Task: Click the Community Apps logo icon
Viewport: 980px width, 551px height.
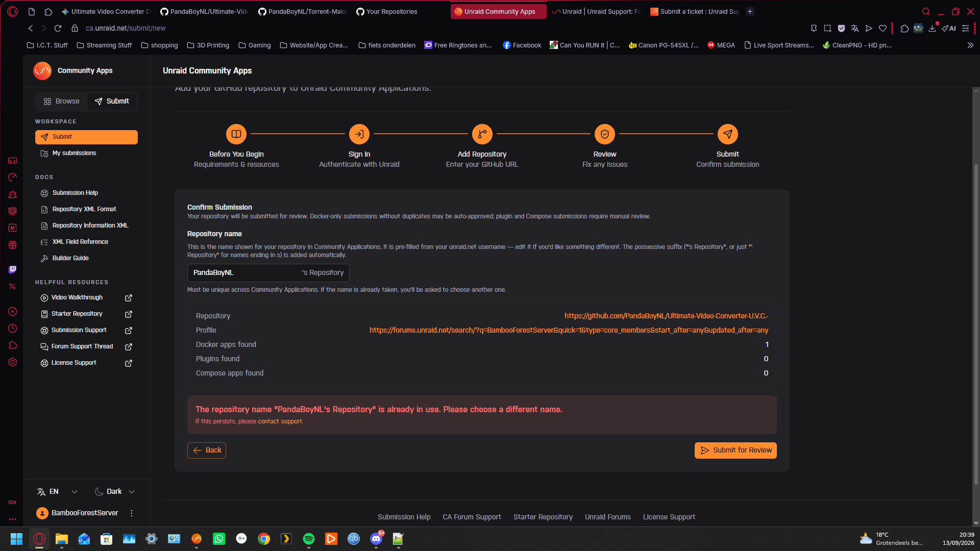Action: point(42,71)
